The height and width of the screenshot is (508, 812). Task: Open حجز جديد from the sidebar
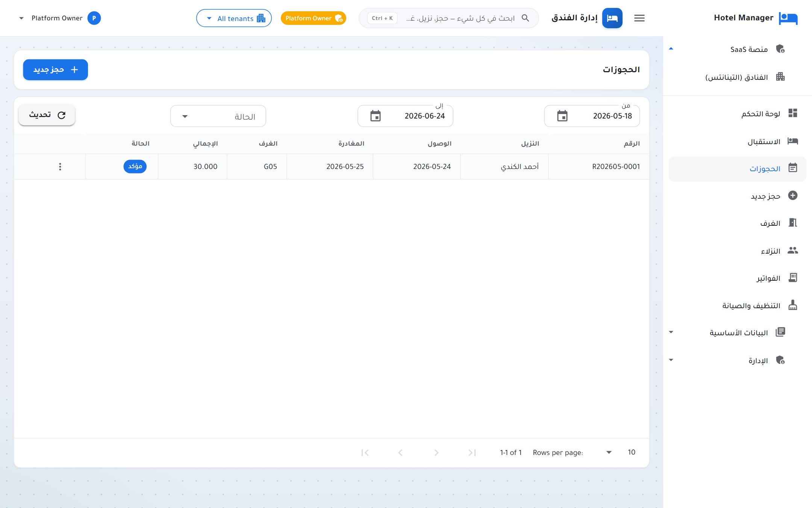[738, 196]
